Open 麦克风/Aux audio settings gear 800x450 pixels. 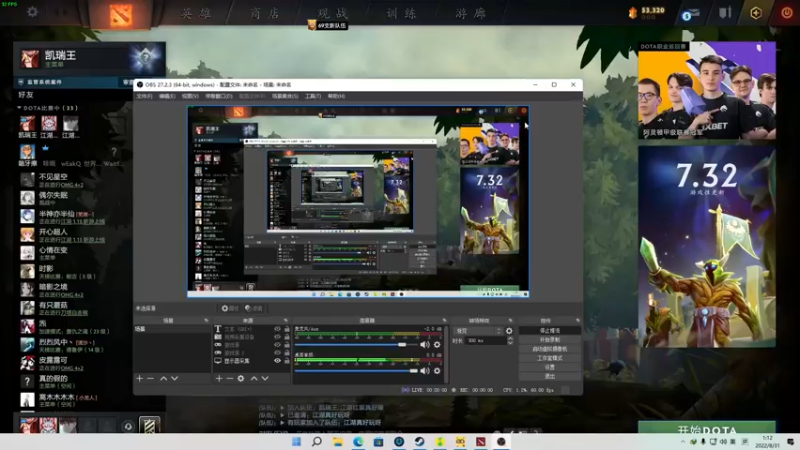437,344
